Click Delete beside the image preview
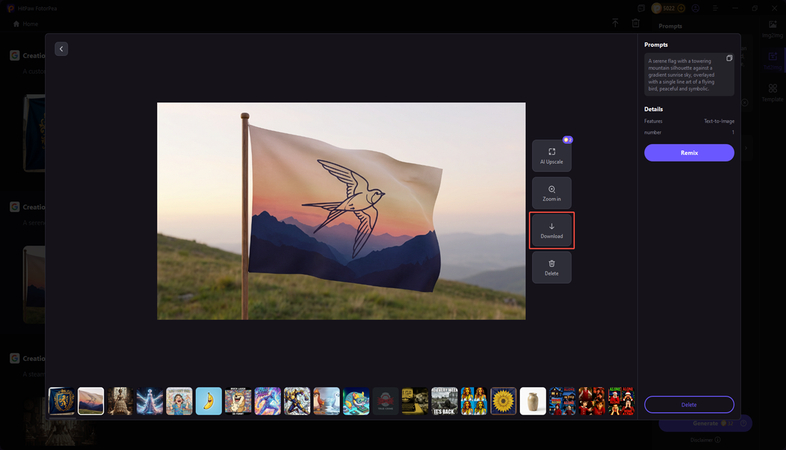 [x=551, y=268]
